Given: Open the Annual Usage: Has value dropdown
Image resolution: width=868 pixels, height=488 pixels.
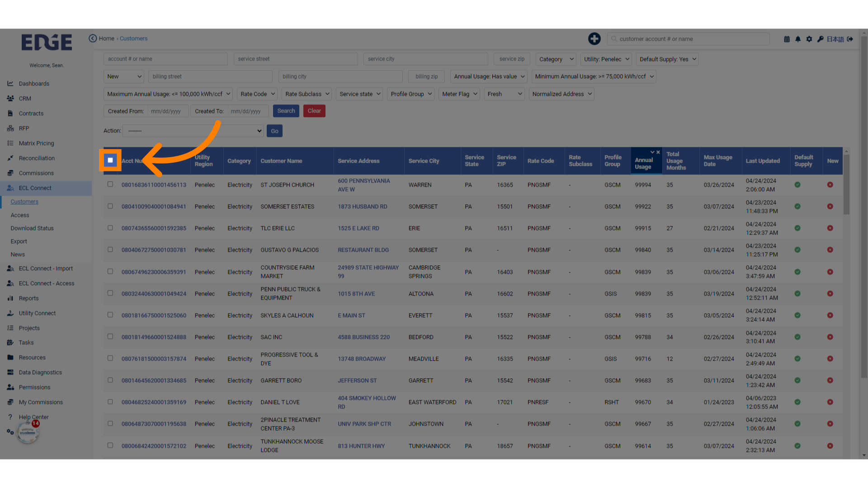Looking at the screenshot, I should click(x=489, y=76).
